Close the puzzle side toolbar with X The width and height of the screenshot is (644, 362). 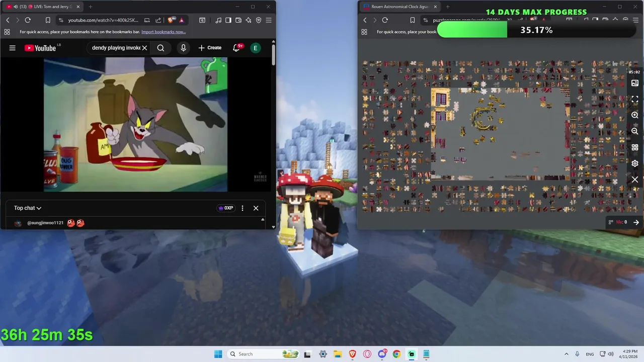(635, 179)
